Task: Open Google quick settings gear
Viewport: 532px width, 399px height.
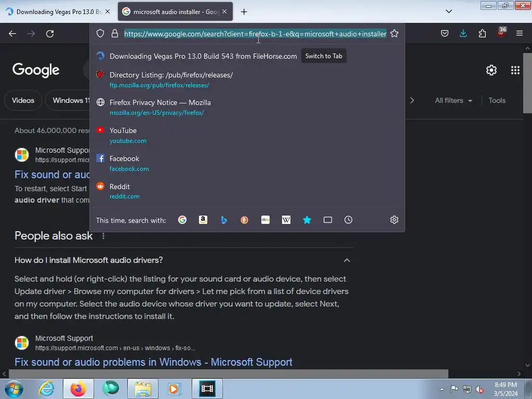Action: (x=491, y=70)
